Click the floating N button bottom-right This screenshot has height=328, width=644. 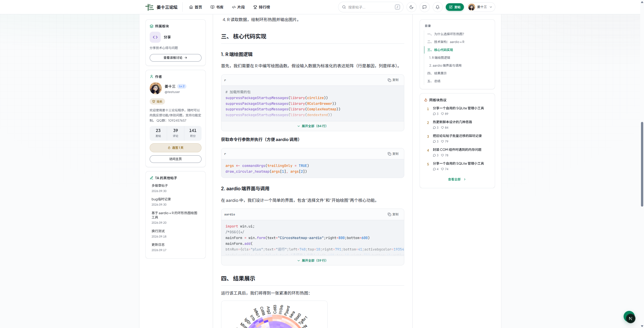coord(630,318)
